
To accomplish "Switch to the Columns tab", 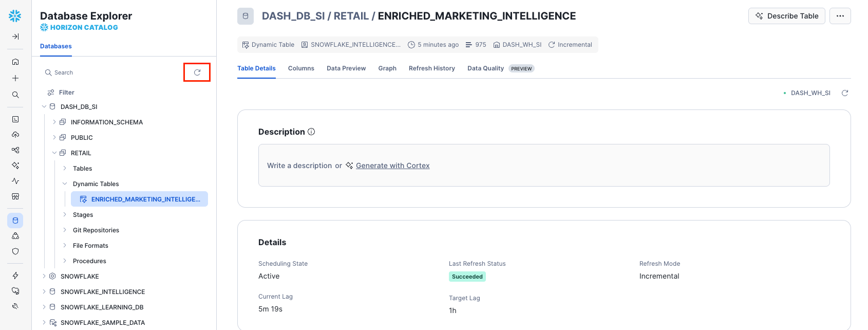I will [x=301, y=68].
